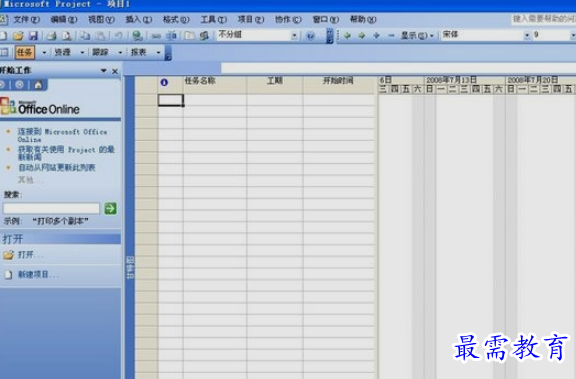The image size is (576, 379).
Task: Open standard toolbar options chevron
Action: coord(330,36)
